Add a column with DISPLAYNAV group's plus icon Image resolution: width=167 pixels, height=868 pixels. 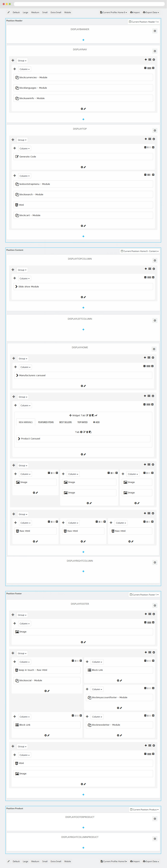point(146,60)
